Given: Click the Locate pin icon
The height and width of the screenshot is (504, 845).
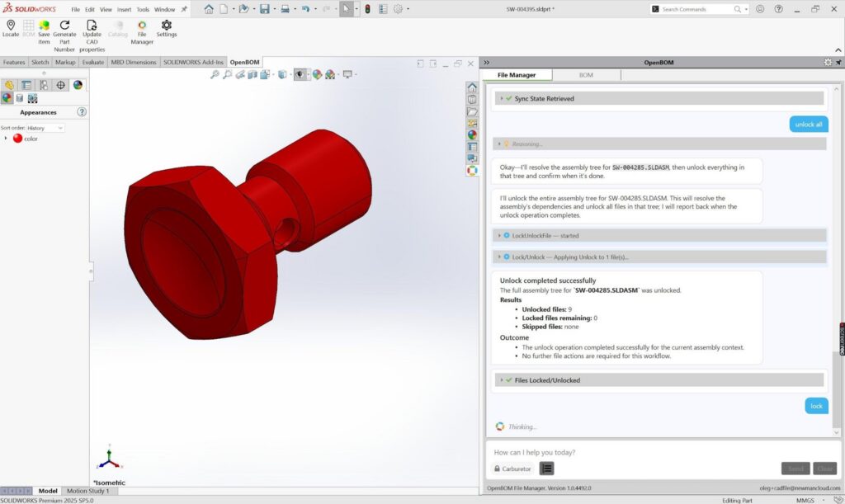Looking at the screenshot, I should point(10,26).
